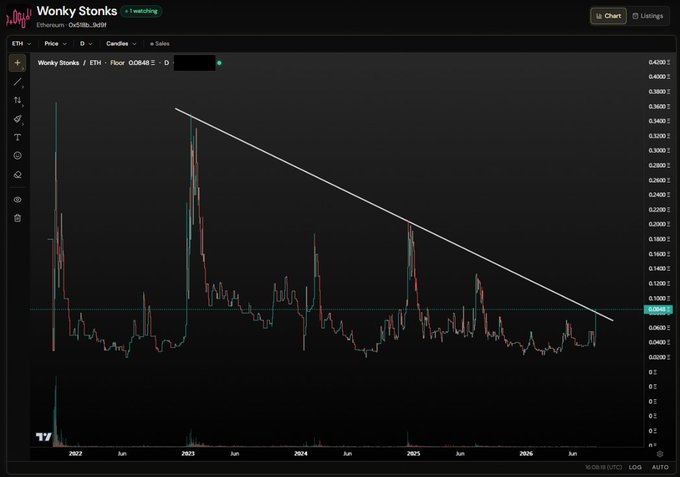Select the trend line drawing tool
680x477 pixels.
(x=17, y=82)
